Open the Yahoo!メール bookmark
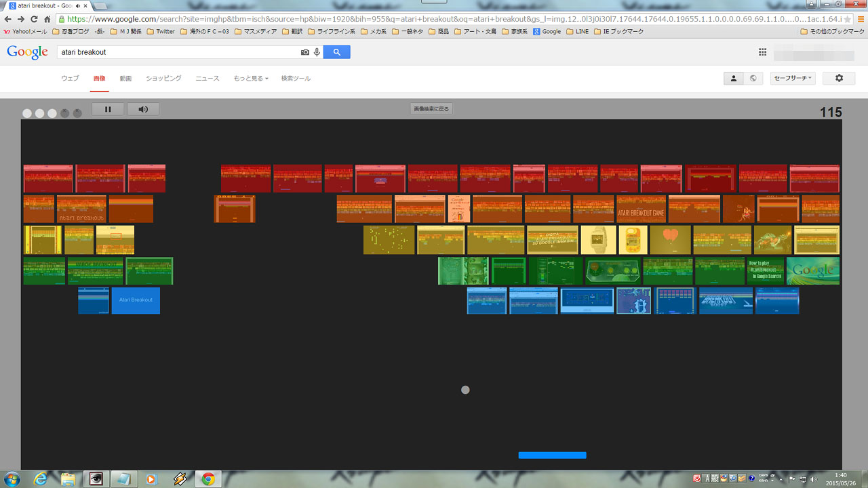 [x=25, y=31]
